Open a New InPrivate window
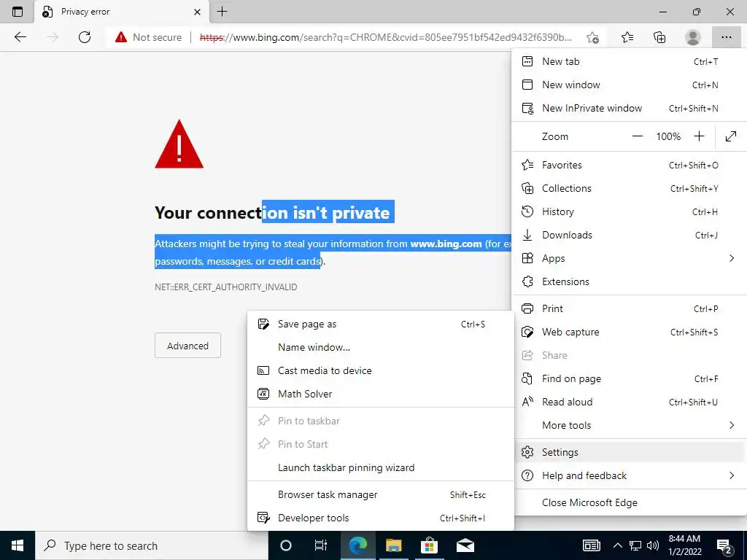747x560 pixels. tap(629, 108)
